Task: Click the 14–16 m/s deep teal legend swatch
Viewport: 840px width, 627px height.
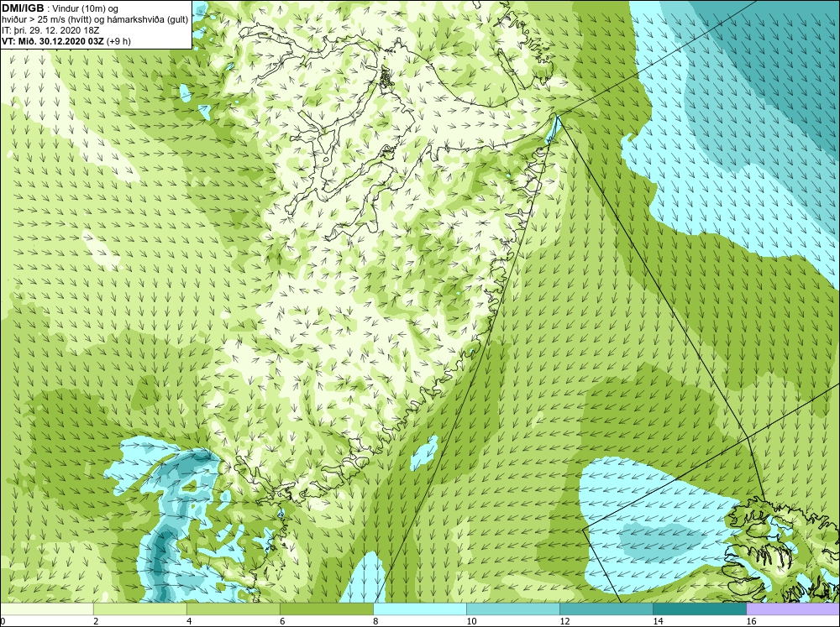Action: [700, 609]
